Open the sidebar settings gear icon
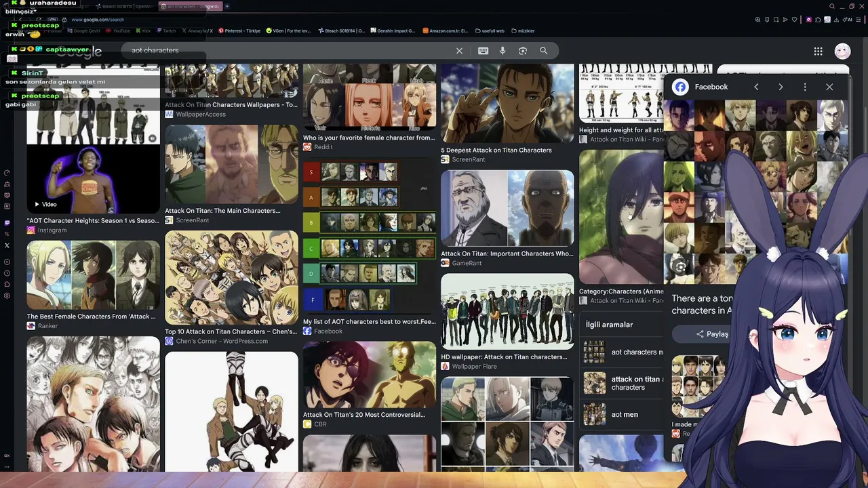868x488 pixels. click(7, 296)
